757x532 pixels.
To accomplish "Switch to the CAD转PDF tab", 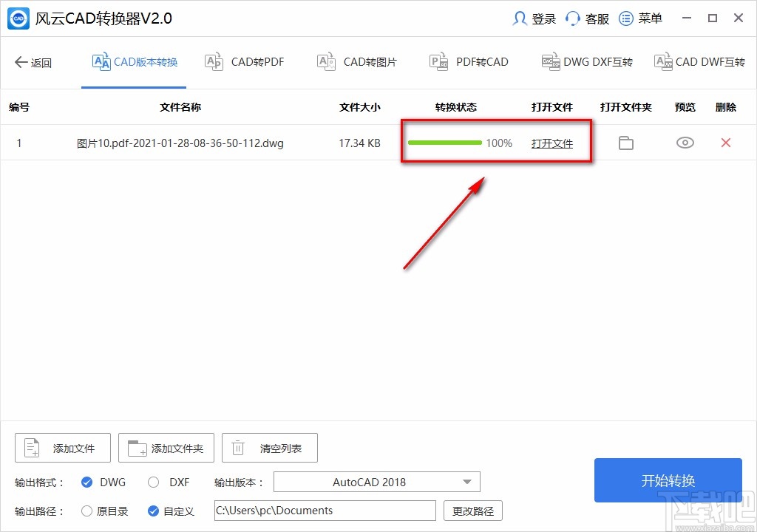I will (244, 62).
